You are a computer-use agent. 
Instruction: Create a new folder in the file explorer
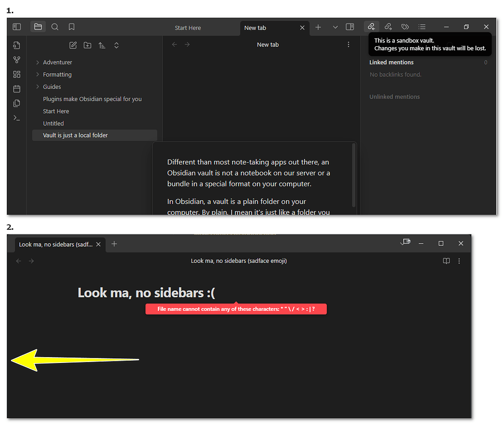click(x=87, y=45)
